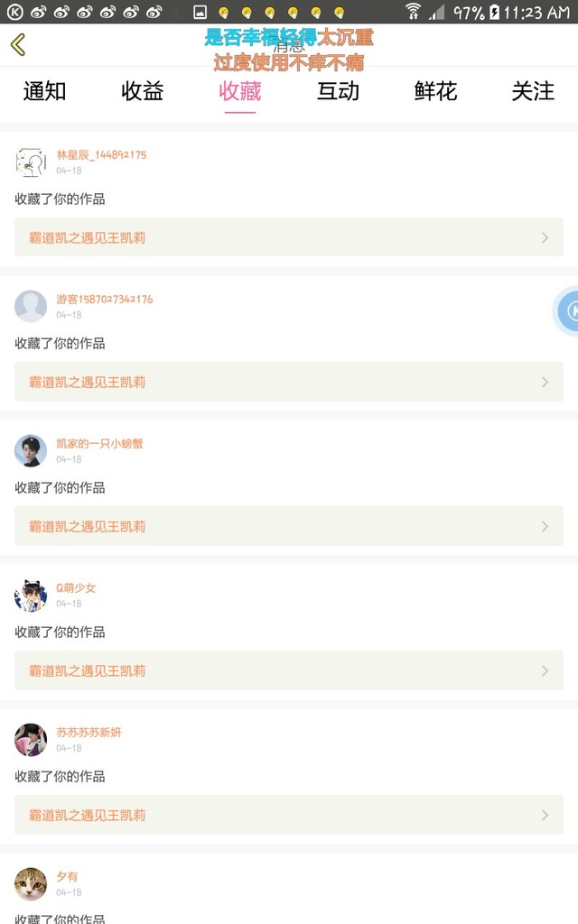The width and height of the screenshot is (578, 924).
Task: Expand chevron on 林星辰's collected work row
Action: tap(545, 237)
